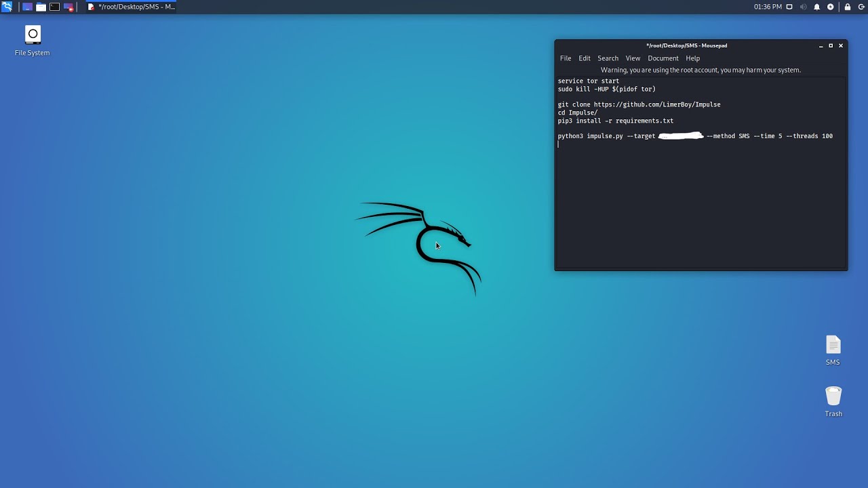
Task: Place cursor in the empty editor area
Action: (x=701, y=207)
